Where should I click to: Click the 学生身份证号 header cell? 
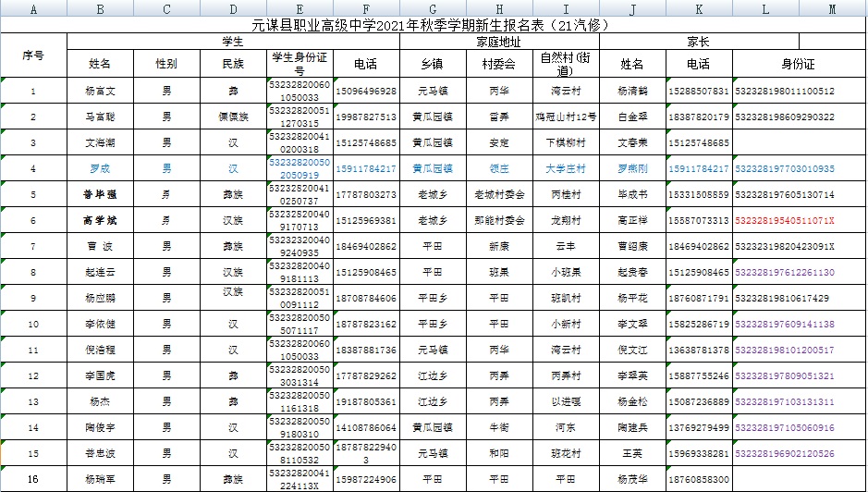[300, 64]
